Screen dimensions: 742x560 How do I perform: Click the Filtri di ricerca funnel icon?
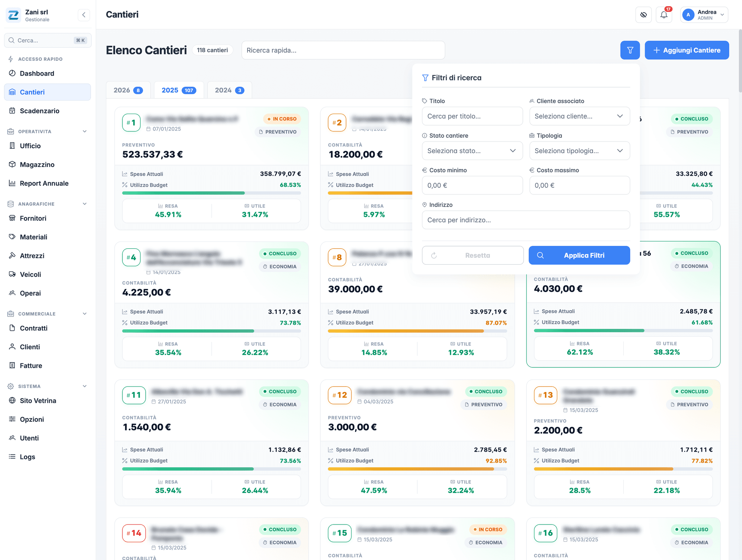[x=426, y=78]
